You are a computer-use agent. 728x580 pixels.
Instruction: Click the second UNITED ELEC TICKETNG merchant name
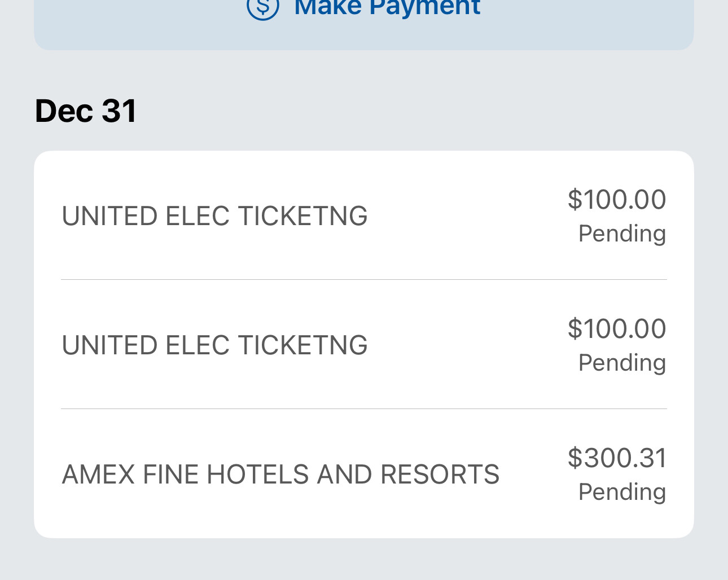click(x=214, y=345)
